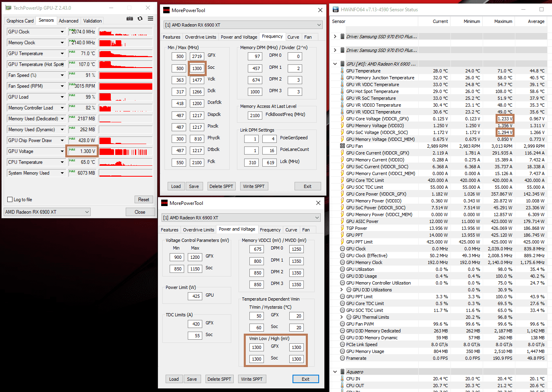Switch to the Advanced tab in GPU-Z

[68, 21]
